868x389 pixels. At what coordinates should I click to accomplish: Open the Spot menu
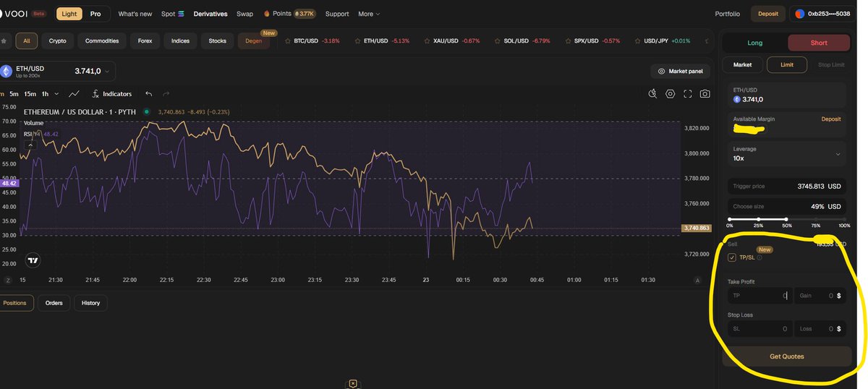(x=172, y=14)
